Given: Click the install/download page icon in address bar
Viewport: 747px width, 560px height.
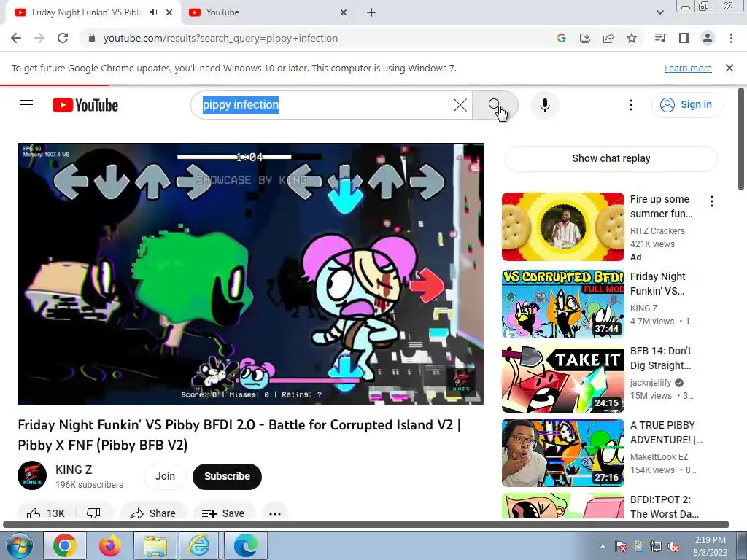Looking at the screenshot, I should pos(585,38).
